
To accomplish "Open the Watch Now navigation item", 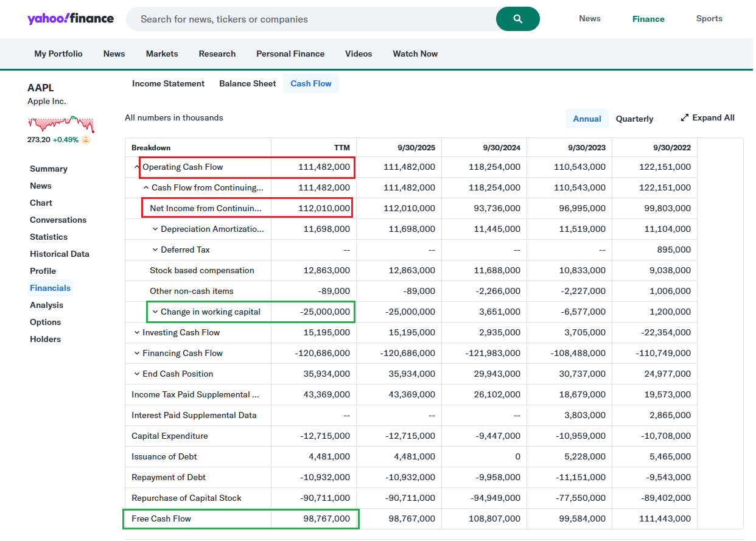I will (415, 54).
